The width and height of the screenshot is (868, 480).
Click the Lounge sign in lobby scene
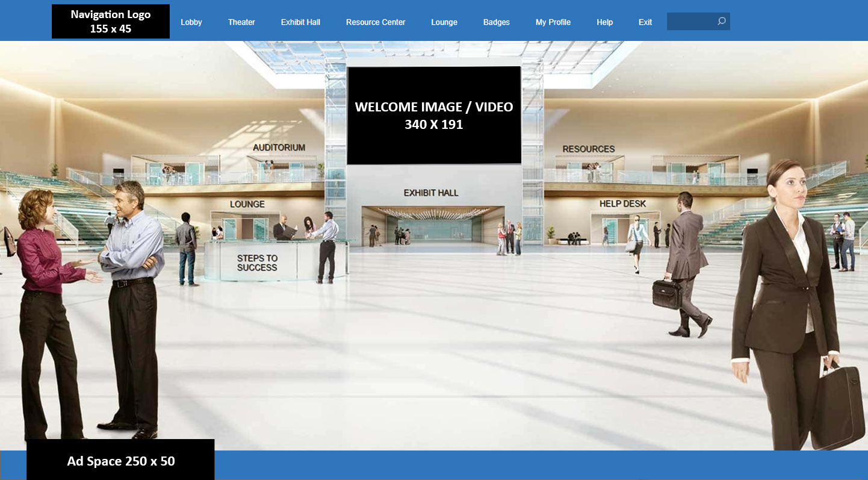click(x=247, y=204)
